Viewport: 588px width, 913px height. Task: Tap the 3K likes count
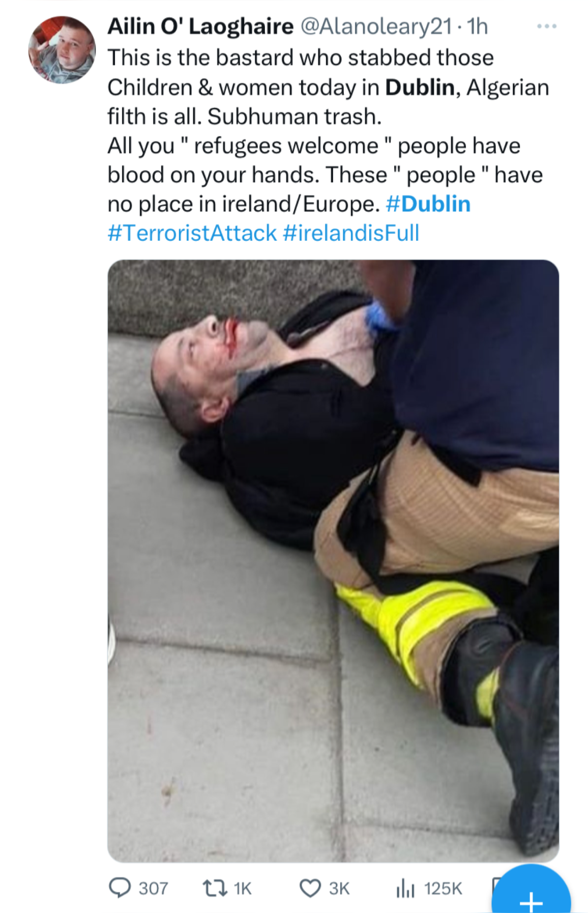(339, 889)
